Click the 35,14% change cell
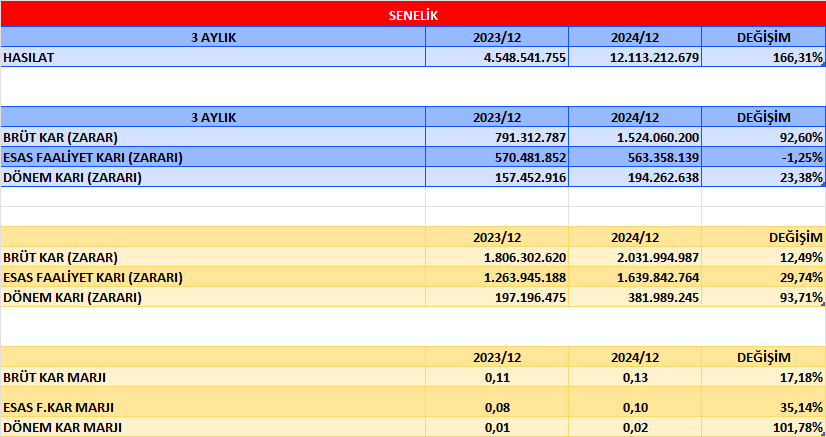826x437 pixels. point(763,402)
